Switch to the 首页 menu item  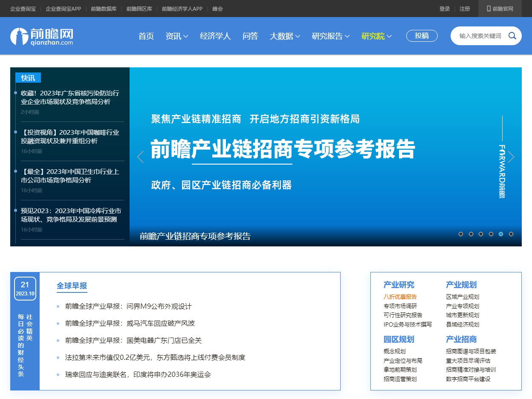click(x=146, y=37)
